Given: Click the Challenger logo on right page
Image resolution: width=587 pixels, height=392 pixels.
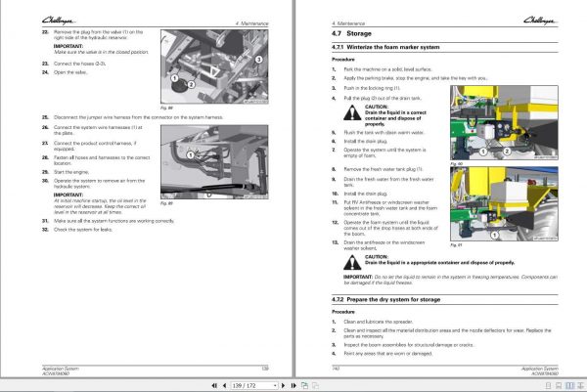Looking at the screenshot, I should (540, 21).
